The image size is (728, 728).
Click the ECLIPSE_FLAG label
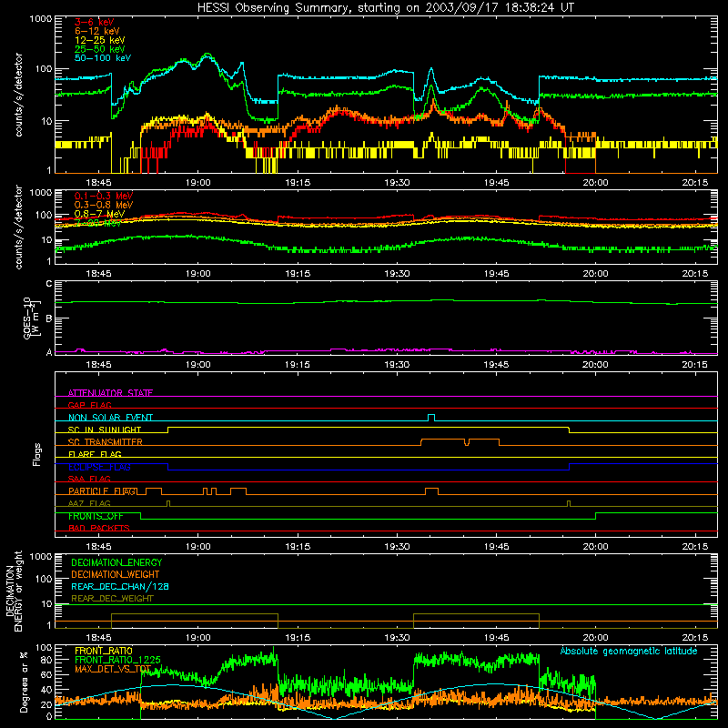pos(99,467)
